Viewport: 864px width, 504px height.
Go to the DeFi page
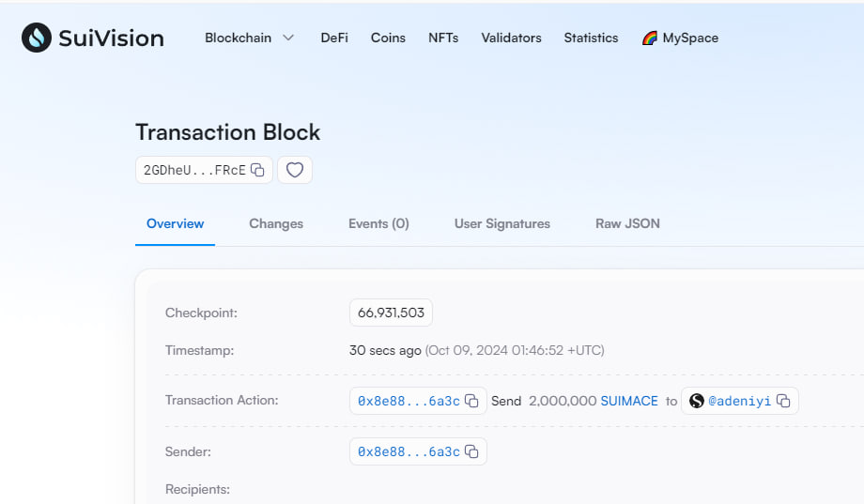334,38
